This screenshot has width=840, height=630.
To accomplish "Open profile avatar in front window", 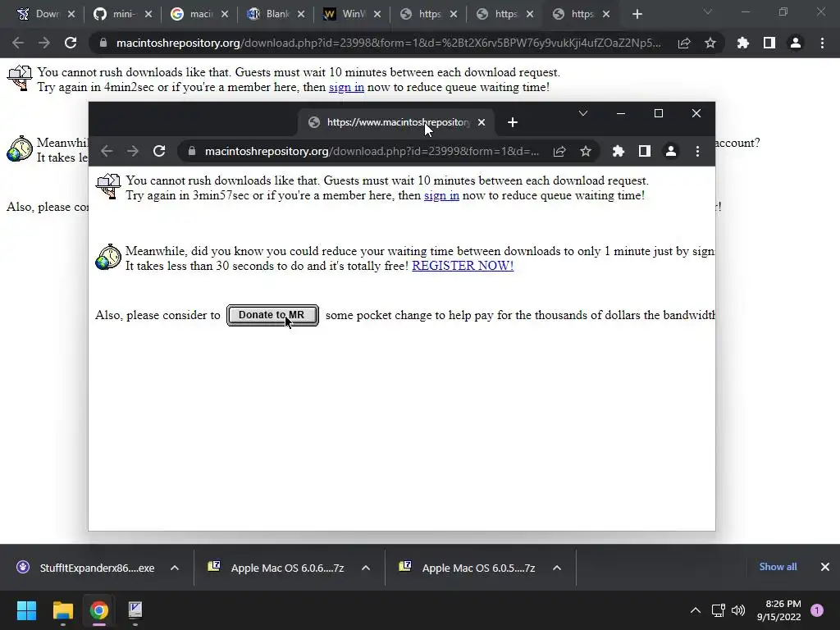I will pos(671,151).
